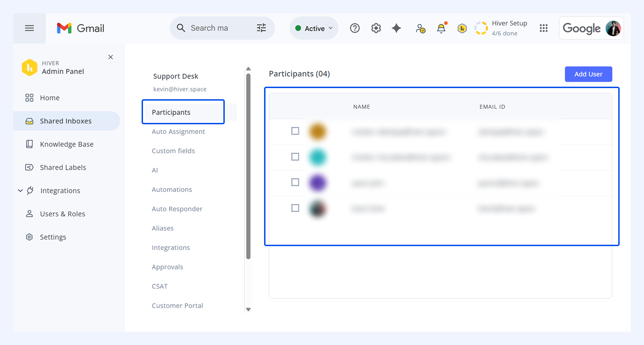Click the NAME column header
Image resolution: width=644 pixels, height=345 pixels.
coord(361,107)
